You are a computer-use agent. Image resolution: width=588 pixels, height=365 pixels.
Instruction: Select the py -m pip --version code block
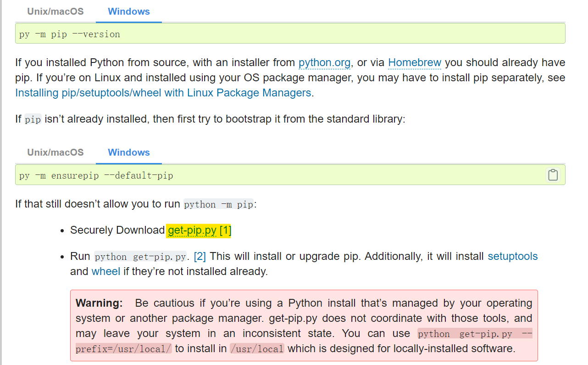[x=69, y=34]
